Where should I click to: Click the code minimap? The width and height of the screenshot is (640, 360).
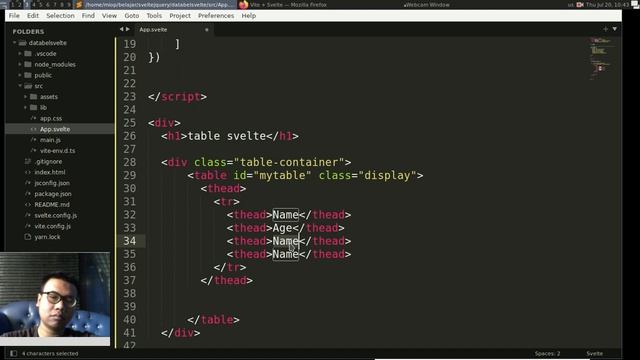coord(601,59)
